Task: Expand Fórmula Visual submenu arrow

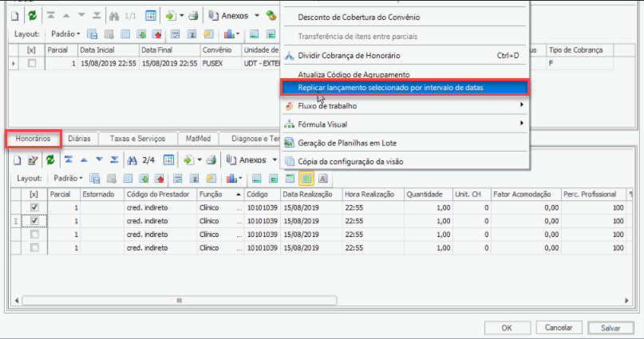Action: pos(521,124)
